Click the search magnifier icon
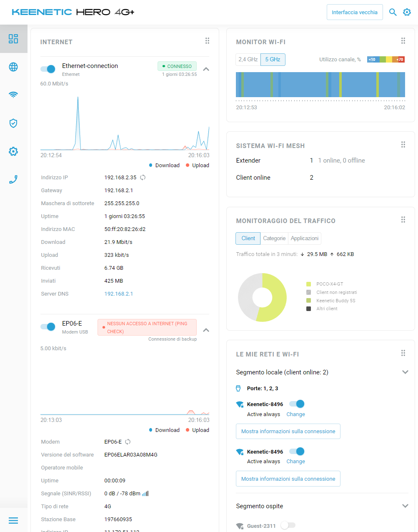This screenshot has height=532, width=418. click(393, 12)
